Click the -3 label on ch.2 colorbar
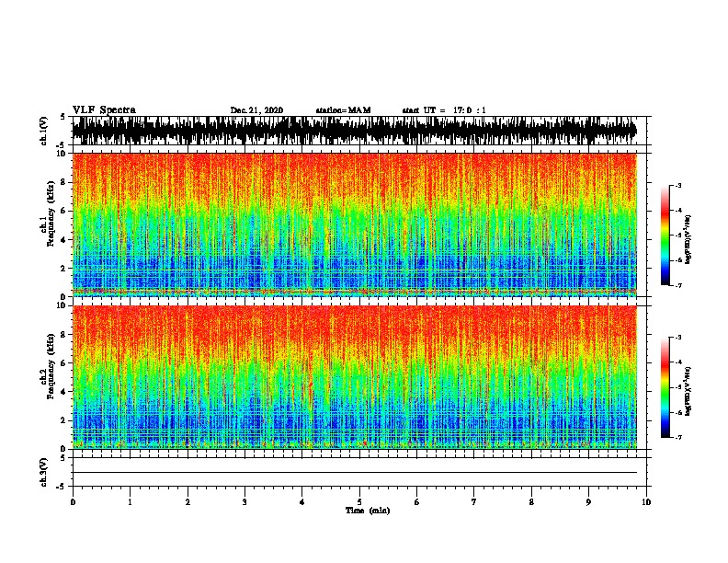728x563 pixels. tap(677, 338)
